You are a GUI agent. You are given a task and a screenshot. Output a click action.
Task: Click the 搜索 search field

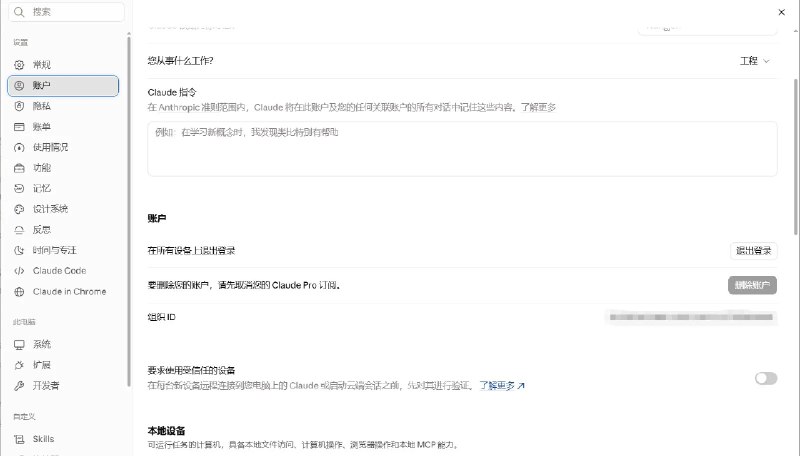pyautogui.click(x=66, y=12)
